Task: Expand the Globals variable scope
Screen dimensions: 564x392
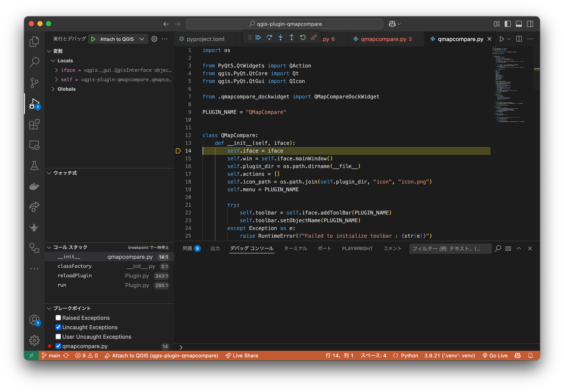Action: [53, 89]
